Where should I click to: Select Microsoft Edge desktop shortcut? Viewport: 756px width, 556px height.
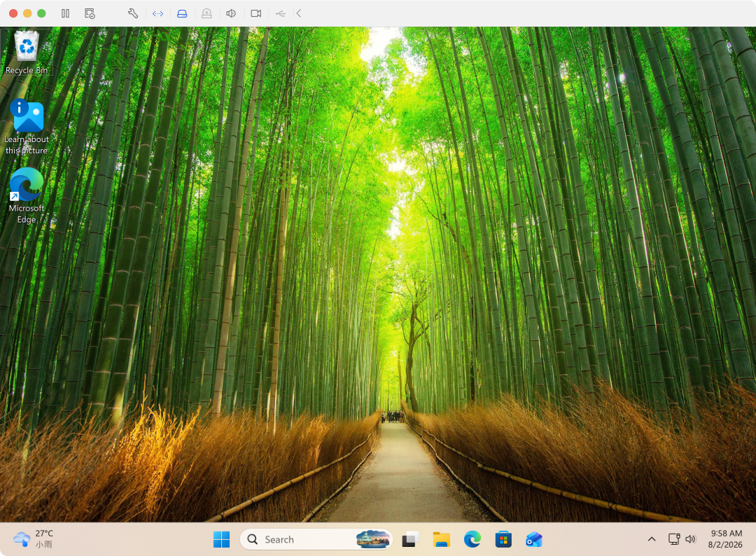(x=27, y=196)
